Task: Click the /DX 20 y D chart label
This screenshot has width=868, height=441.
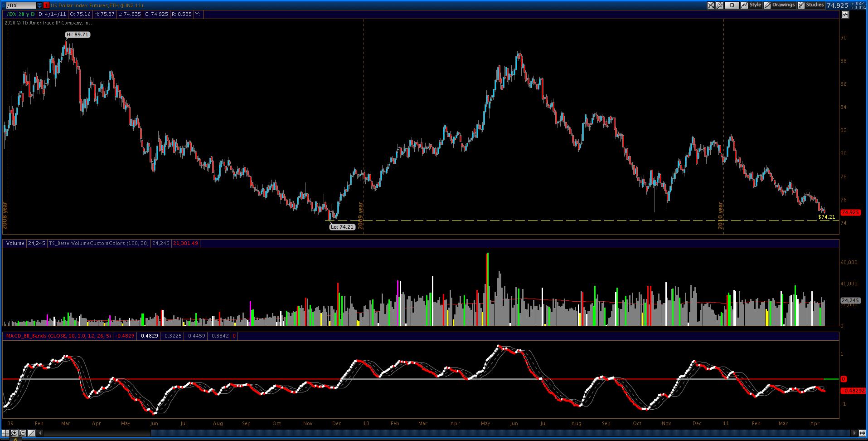Action: point(20,14)
